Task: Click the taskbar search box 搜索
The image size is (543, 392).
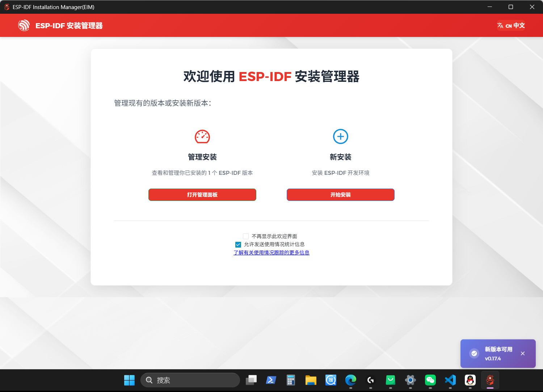Action: pyautogui.click(x=190, y=380)
